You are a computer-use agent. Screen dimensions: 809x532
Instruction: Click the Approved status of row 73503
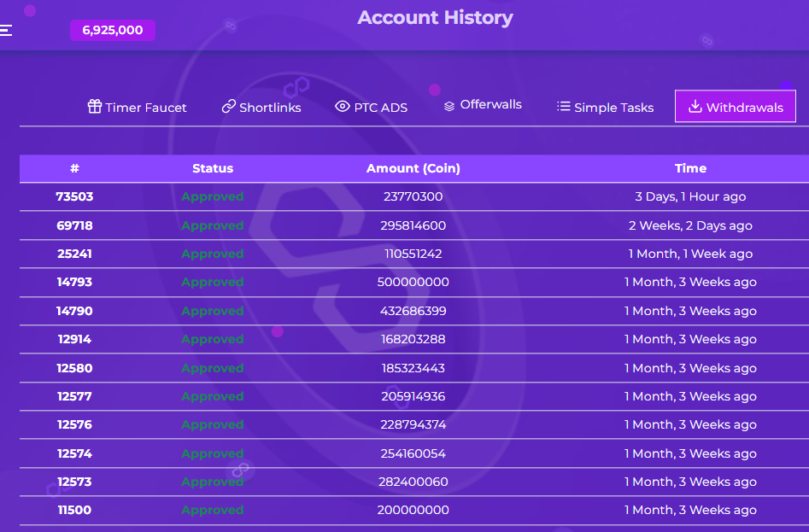213,196
